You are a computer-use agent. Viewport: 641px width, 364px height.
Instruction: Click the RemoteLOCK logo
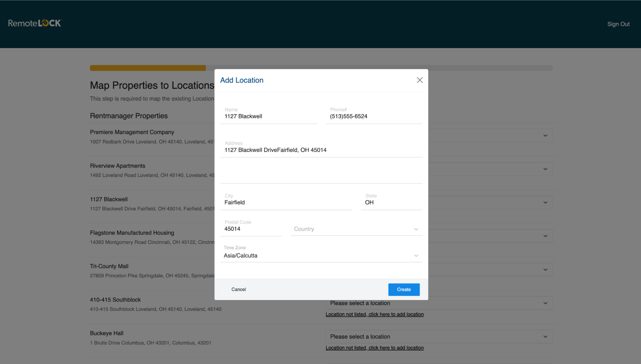[34, 22]
